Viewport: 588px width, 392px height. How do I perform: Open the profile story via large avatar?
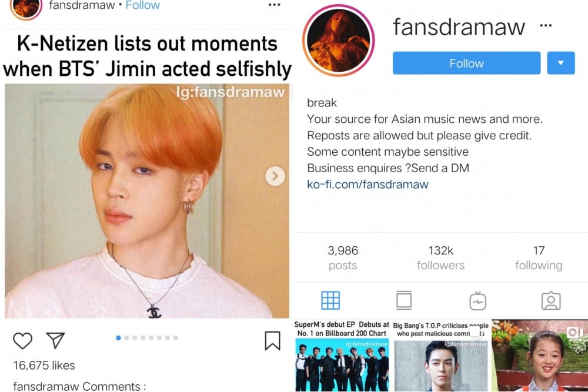point(339,40)
